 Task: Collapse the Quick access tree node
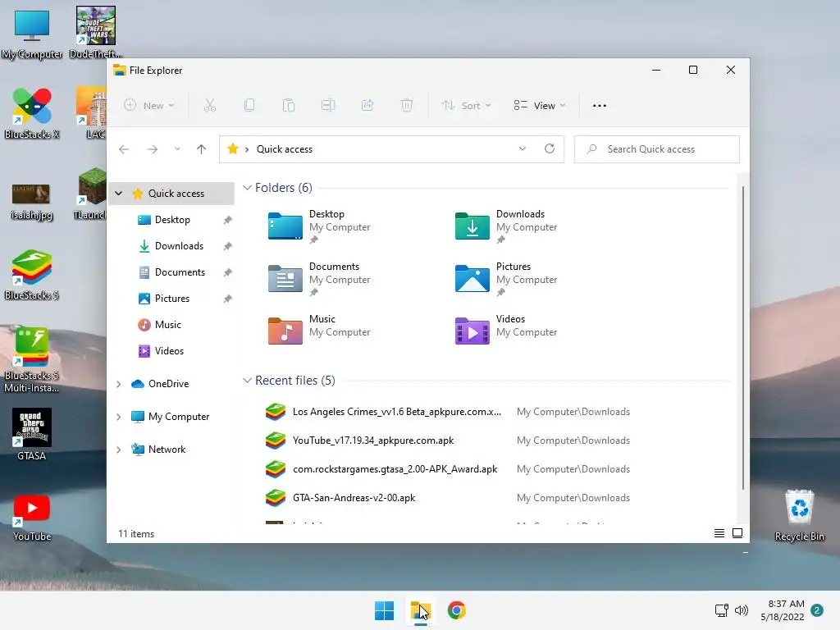point(118,194)
